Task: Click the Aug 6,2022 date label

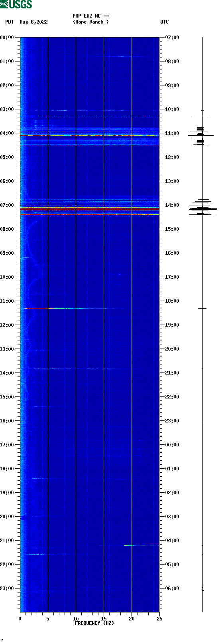Action: pos(33,22)
